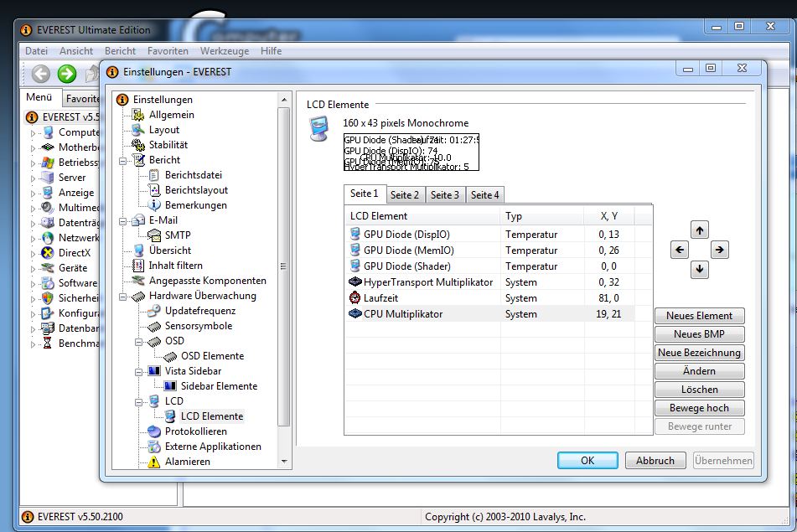
Task: Select LCD Elemente in settings tree
Action: point(212,416)
